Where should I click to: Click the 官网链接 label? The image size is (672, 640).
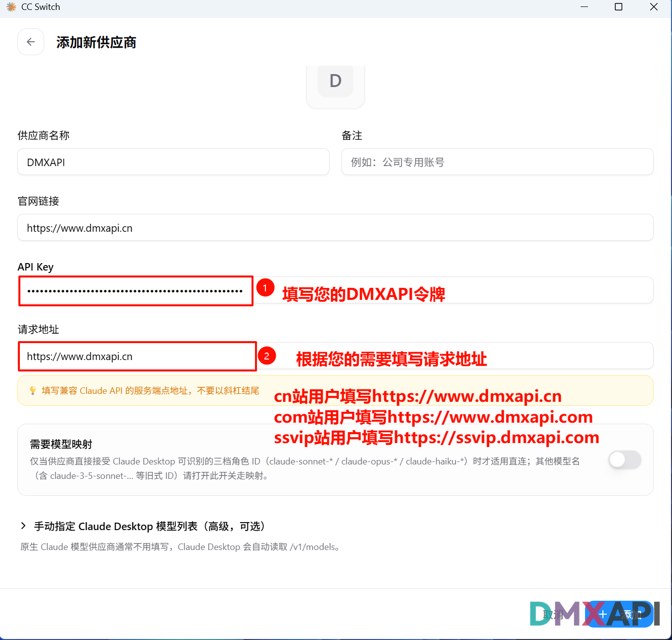39,201
